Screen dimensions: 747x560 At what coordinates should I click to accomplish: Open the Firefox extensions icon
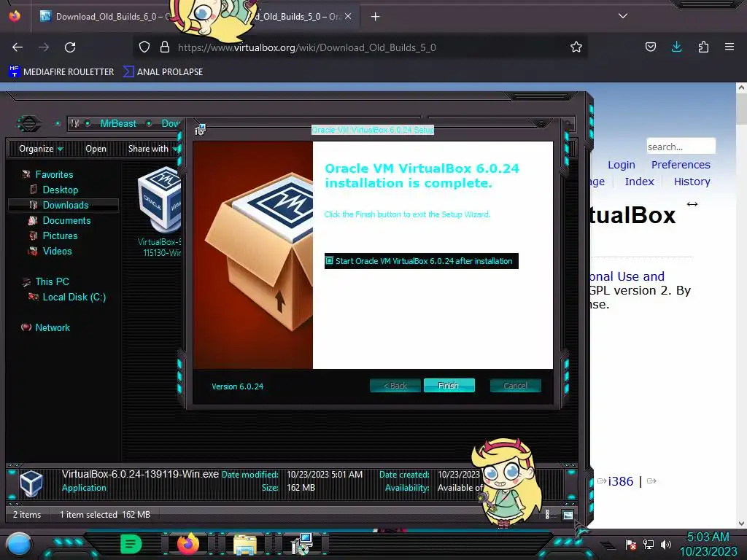(703, 47)
